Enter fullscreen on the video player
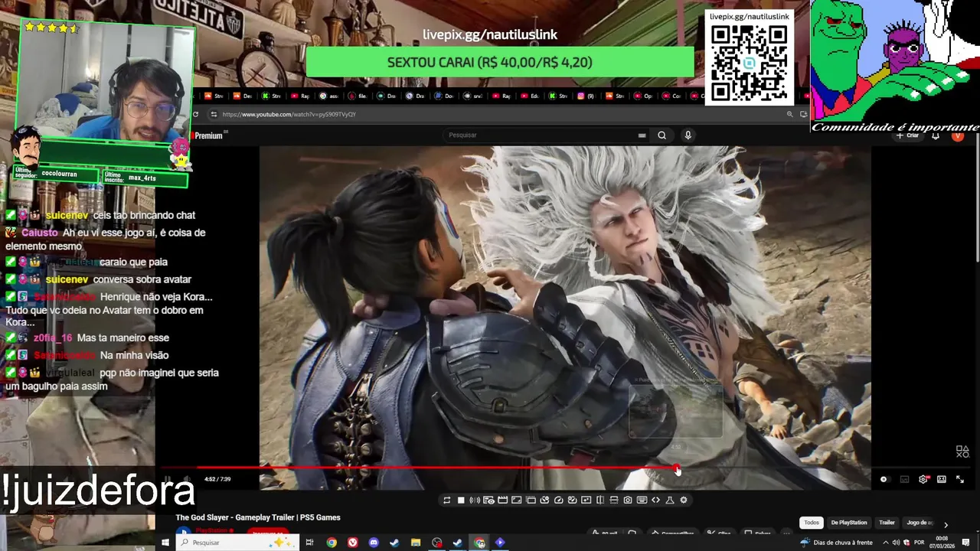This screenshot has width=980, height=551. click(960, 479)
